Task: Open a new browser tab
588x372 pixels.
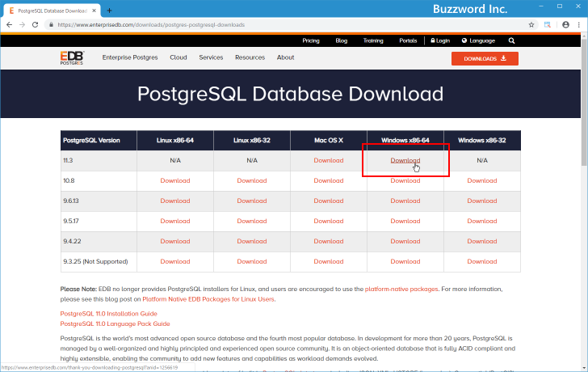Action: click(x=109, y=11)
